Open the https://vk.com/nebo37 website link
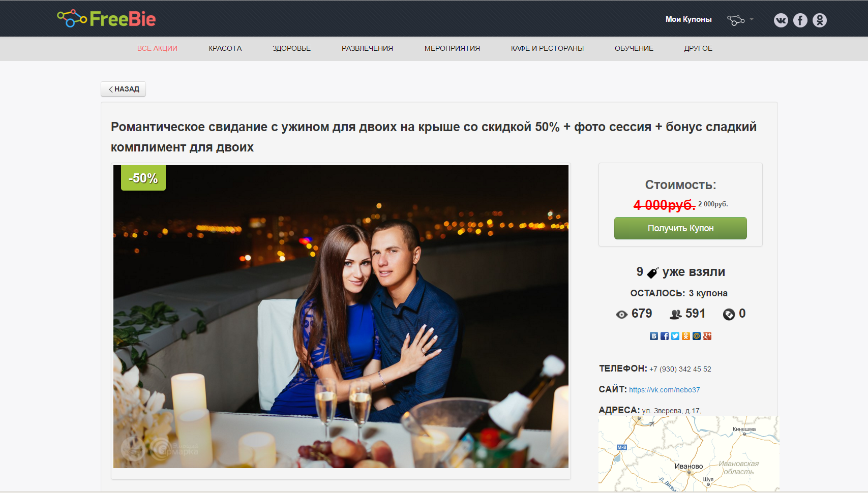The width and height of the screenshot is (868, 493). pyautogui.click(x=664, y=389)
